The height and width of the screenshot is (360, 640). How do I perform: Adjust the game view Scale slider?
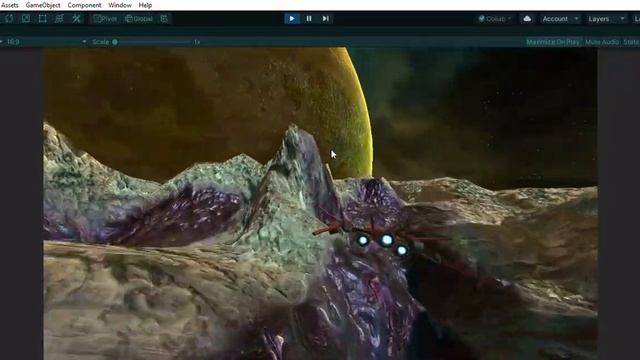(153, 42)
